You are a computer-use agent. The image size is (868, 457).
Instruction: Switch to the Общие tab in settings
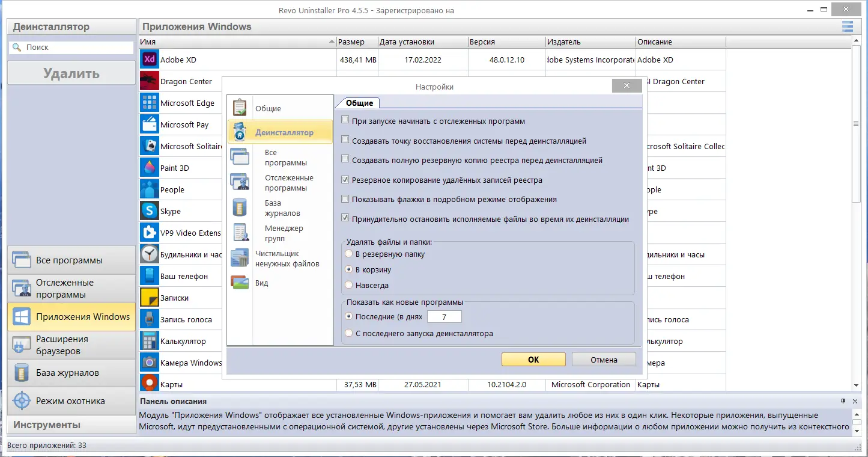359,103
